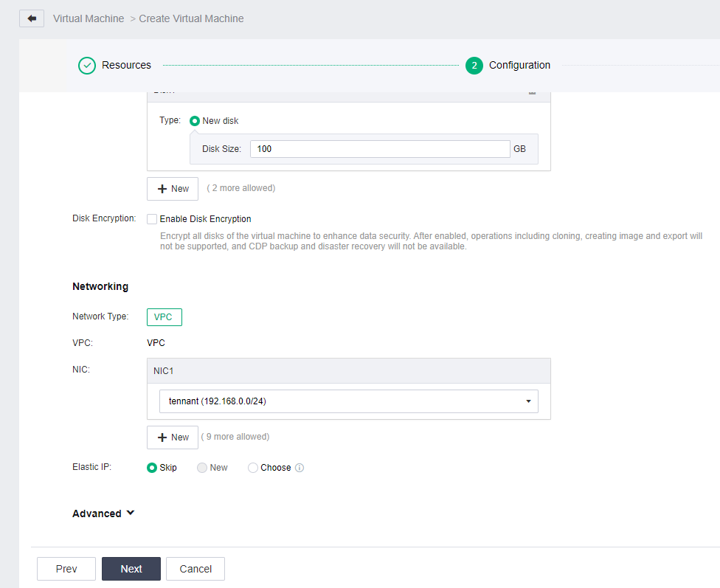Click the back arrow icon
Image resolution: width=720 pixels, height=588 pixels.
point(32,18)
